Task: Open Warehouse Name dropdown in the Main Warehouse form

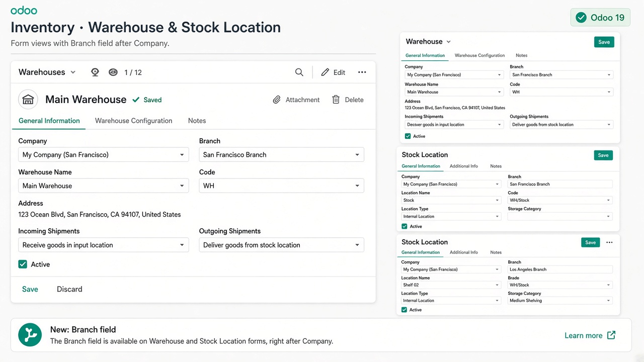Action: 104,186
